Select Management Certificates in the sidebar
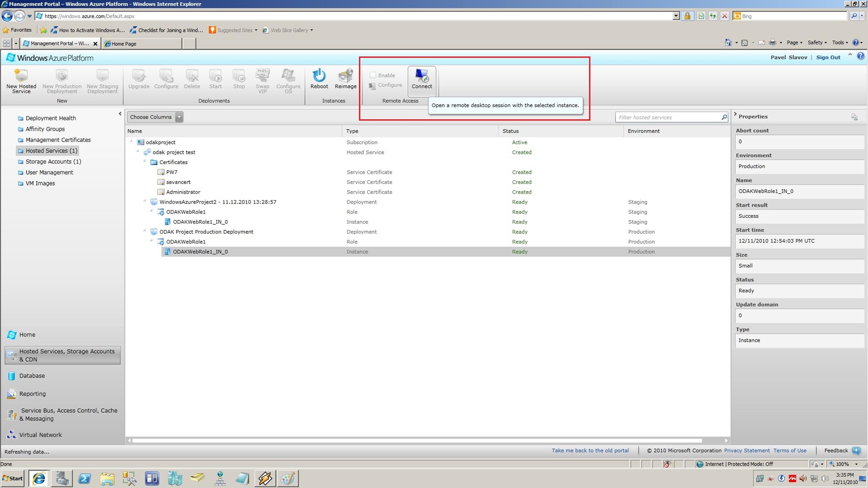This screenshot has width=868, height=488. (x=58, y=140)
